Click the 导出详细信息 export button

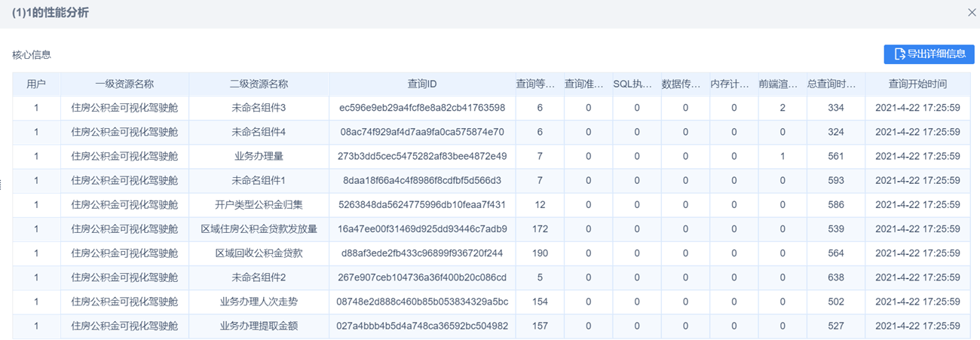pos(929,54)
